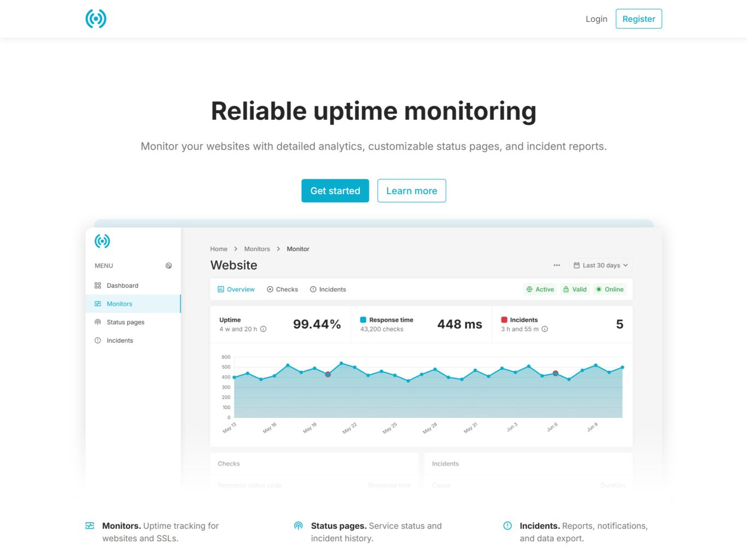Click the Home breadcrumb link
The width and height of the screenshot is (747, 560).
pos(219,249)
